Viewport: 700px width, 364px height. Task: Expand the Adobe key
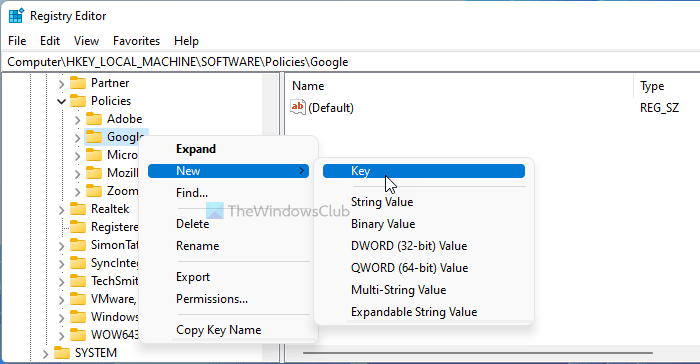[77, 120]
